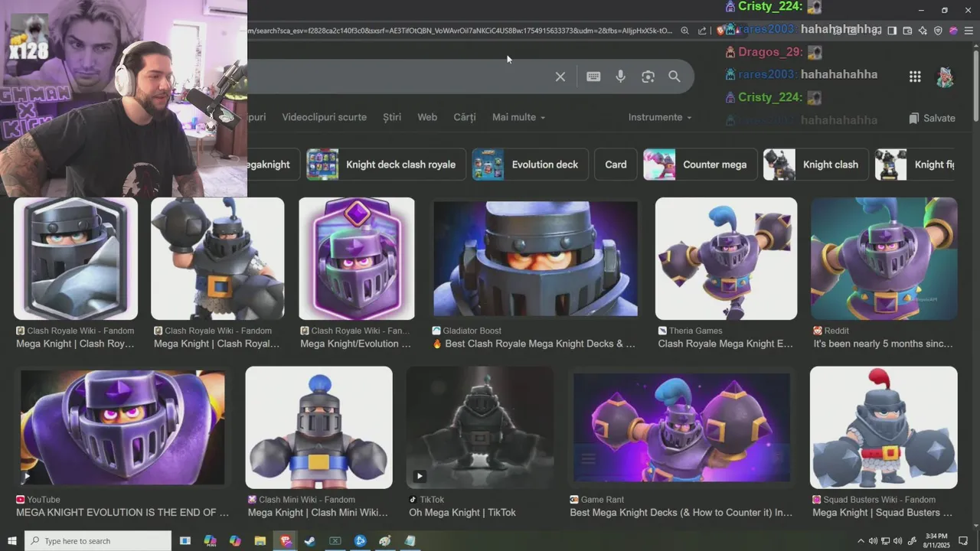Open the browser profile circle icon
Image resolution: width=980 pixels, height=551 pixels.
[953, 31]
